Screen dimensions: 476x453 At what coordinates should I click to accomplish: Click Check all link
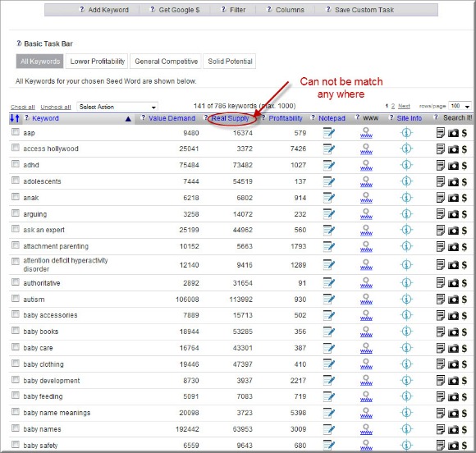pos(23,107)
